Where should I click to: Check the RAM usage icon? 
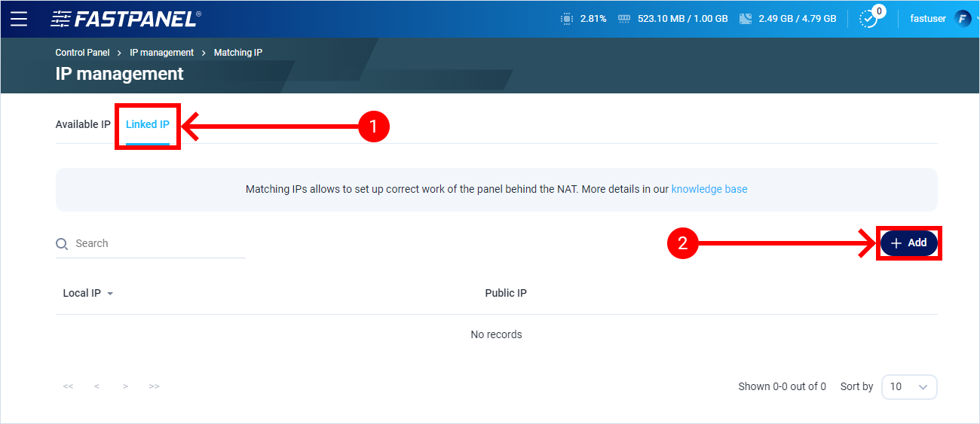click(624, 19)
